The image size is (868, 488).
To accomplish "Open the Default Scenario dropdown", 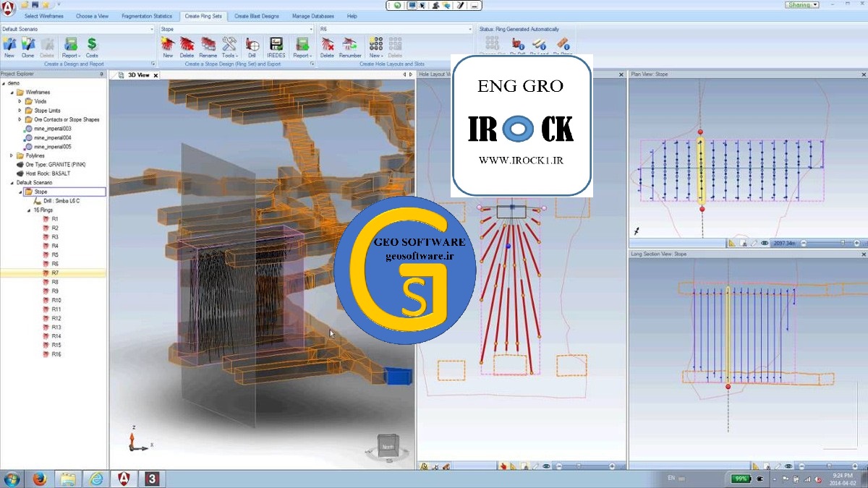I will 151,29.
